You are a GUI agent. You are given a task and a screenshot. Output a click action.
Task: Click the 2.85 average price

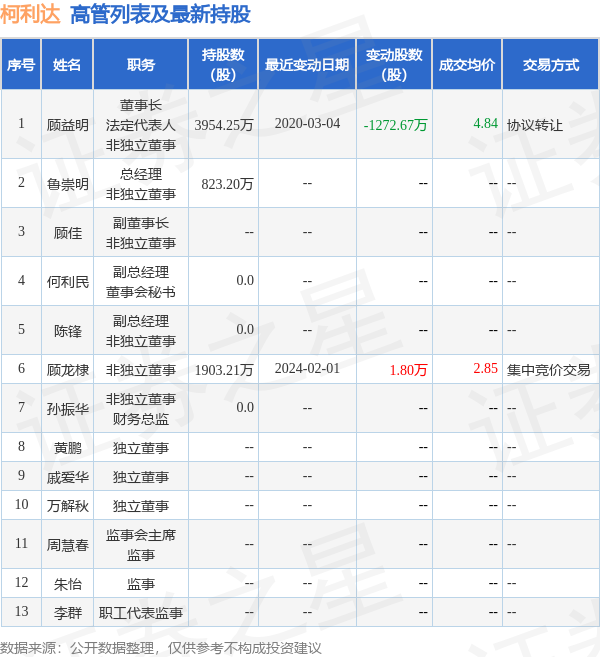pyautogui.click(x=486, y=368)
